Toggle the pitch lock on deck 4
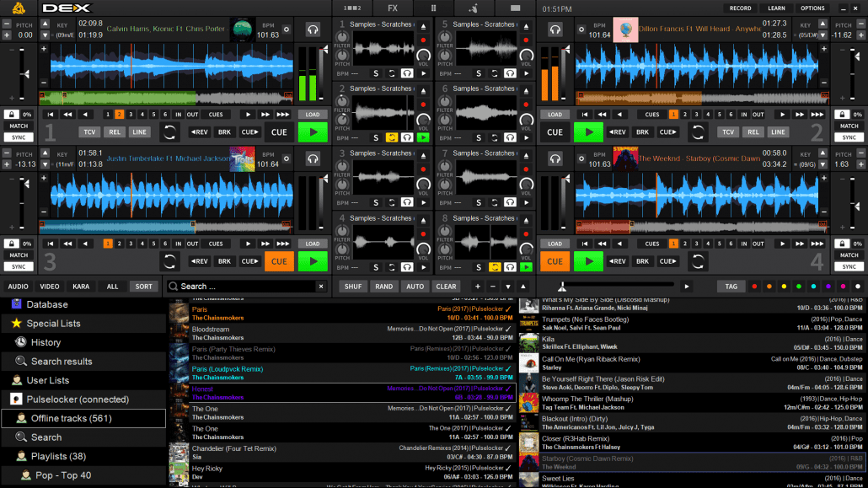Image resolution: width=868 pixels, height=488 pixels. (x=842, y=244)
